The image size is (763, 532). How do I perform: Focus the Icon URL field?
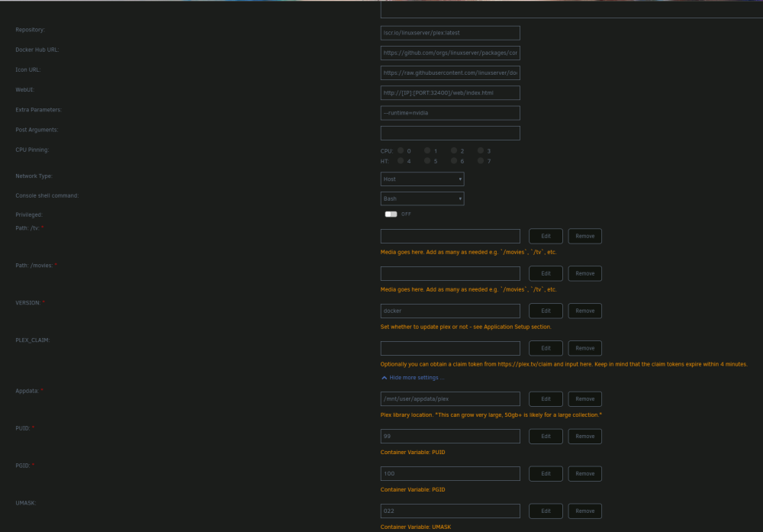(x=450, y=73)
